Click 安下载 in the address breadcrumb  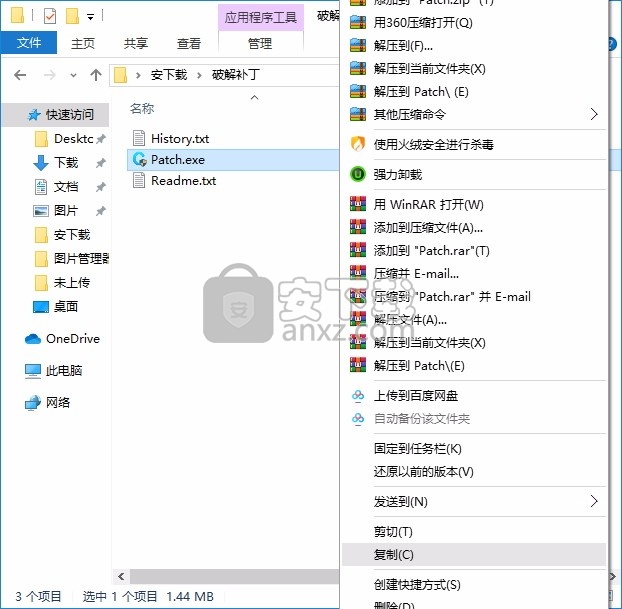click(169, 75)
